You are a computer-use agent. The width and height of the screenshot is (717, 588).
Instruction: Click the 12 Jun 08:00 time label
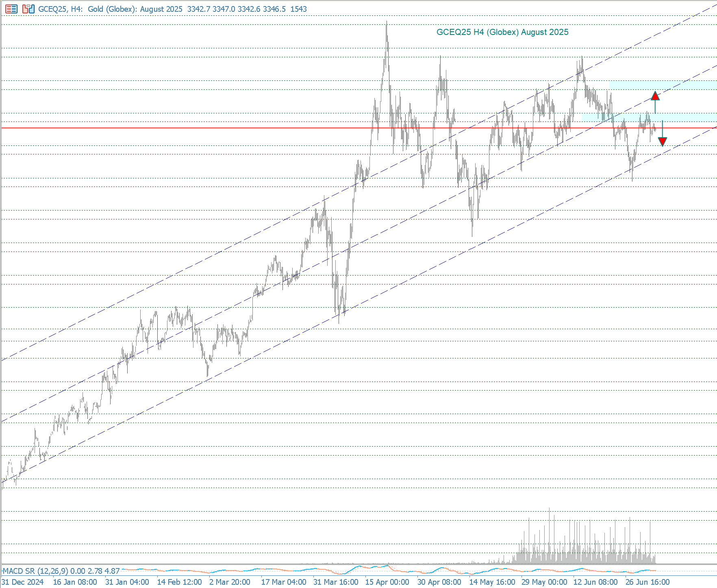595,582
